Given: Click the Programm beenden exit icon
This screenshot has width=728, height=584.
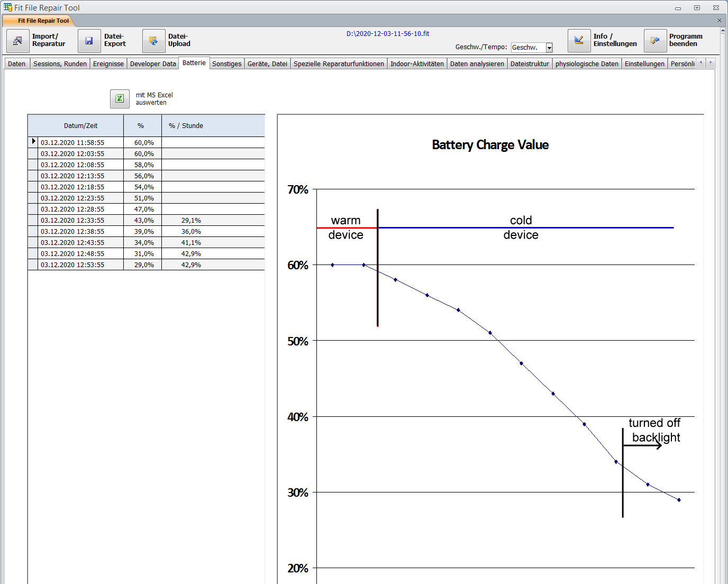Looking at the screenshot, I should 655,41.
